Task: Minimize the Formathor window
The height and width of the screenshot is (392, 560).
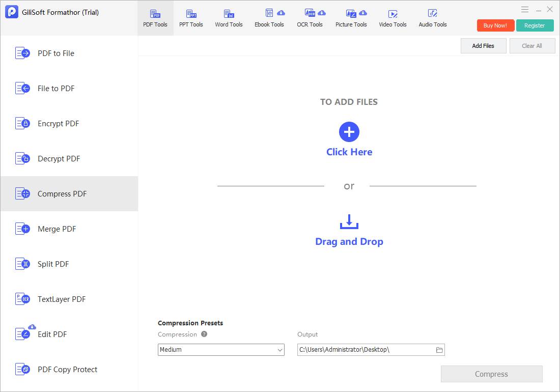Action: click(539, 10)
